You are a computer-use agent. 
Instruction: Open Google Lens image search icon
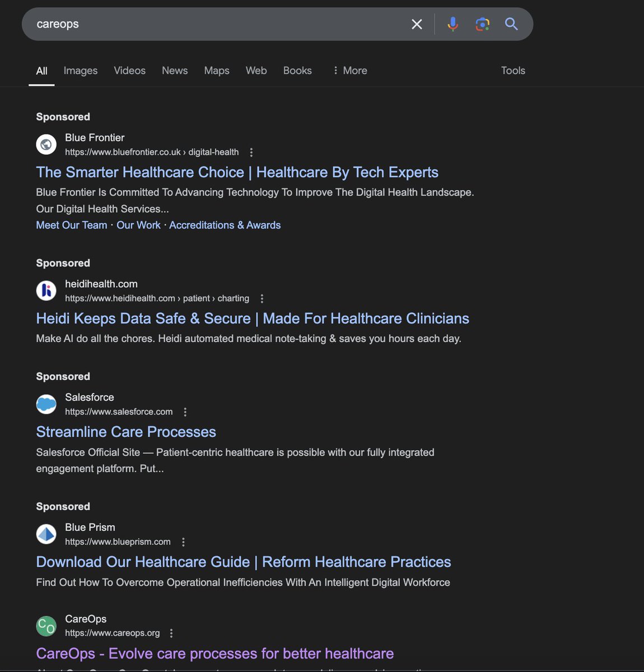482,24
